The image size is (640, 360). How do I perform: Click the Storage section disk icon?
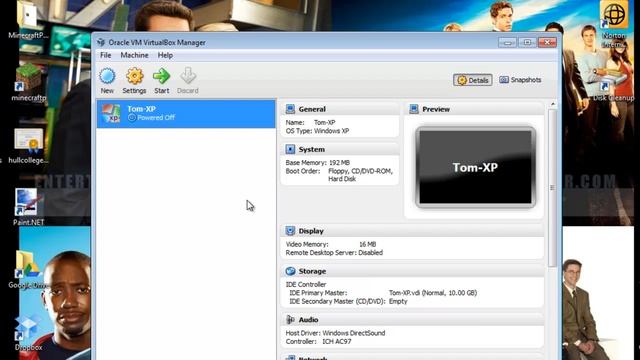coord(290,271)
